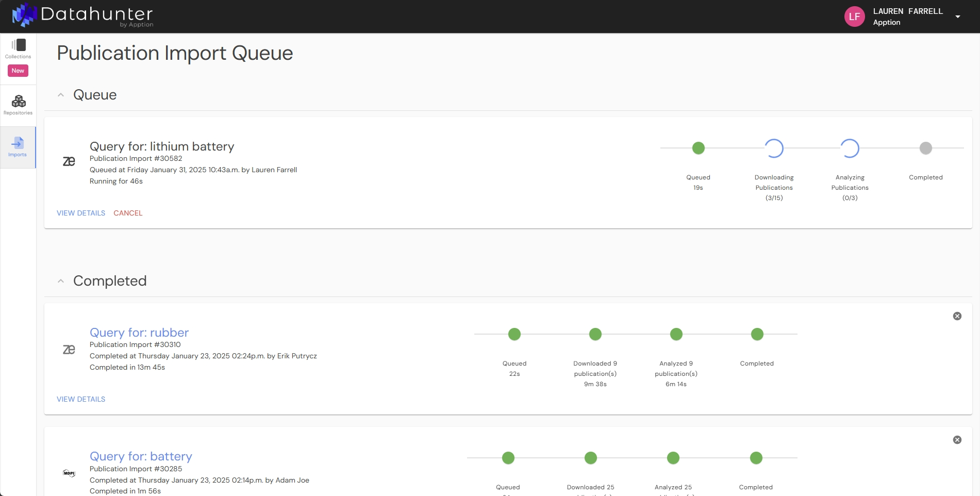Click the Downloading Publications progress spinner
980x496 pixels.
pyautogui.click(x=774, y=148)
